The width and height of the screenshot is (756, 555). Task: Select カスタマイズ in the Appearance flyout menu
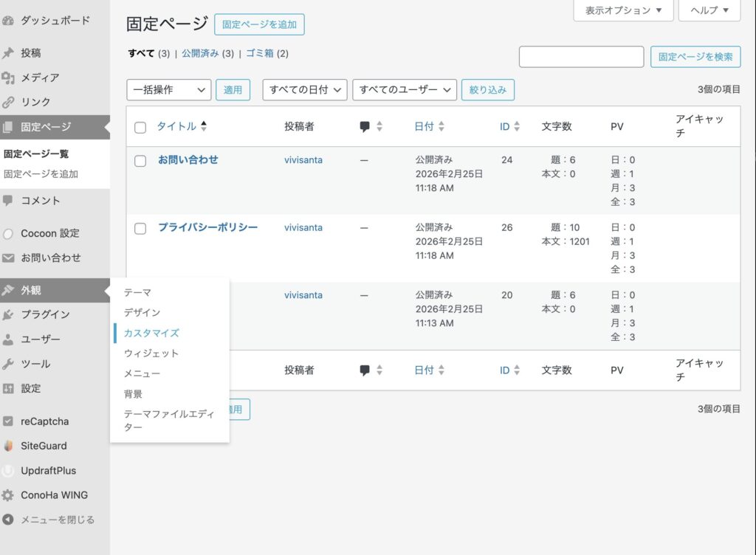click(151, 333)
